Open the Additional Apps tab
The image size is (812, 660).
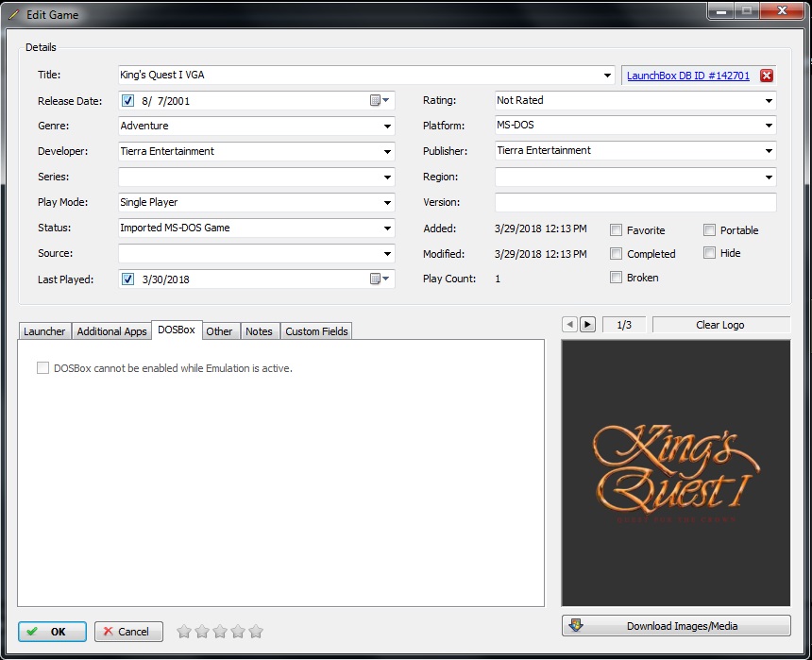coord(111,331)
